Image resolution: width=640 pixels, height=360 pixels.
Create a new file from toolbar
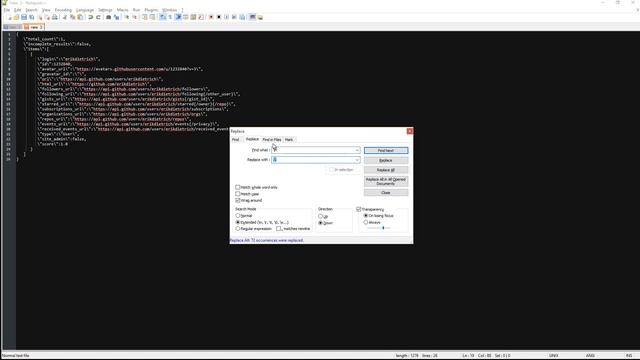pyautogui.click(x=9, y=17)
